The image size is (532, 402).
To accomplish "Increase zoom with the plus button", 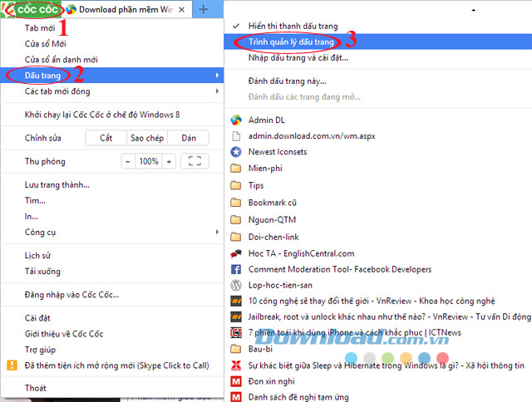I will click(169, 161).
